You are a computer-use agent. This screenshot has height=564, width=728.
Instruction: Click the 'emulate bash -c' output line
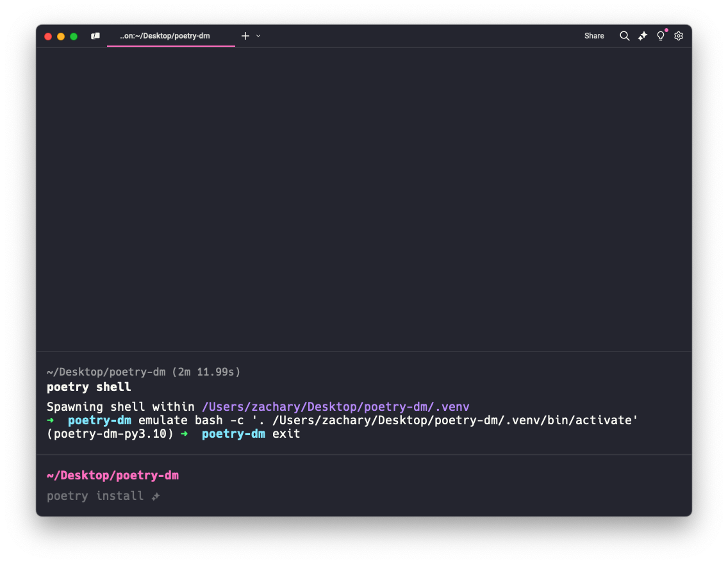[342, 420]
